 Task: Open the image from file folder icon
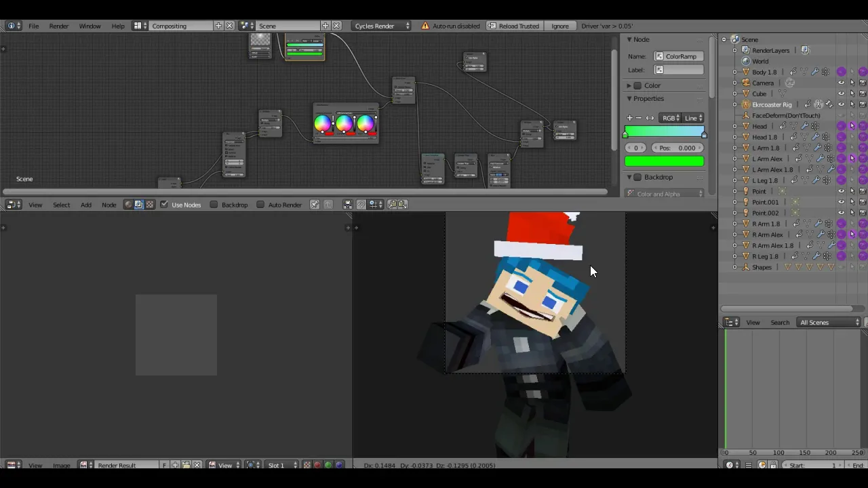click(x=186, y=465)
